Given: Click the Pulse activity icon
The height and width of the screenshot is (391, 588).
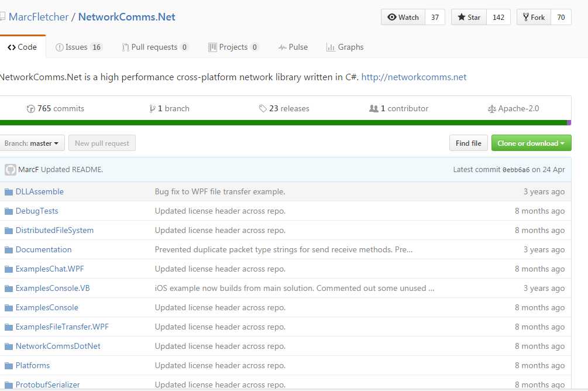Looking at the screenshot, I should [x=283, y=47].
